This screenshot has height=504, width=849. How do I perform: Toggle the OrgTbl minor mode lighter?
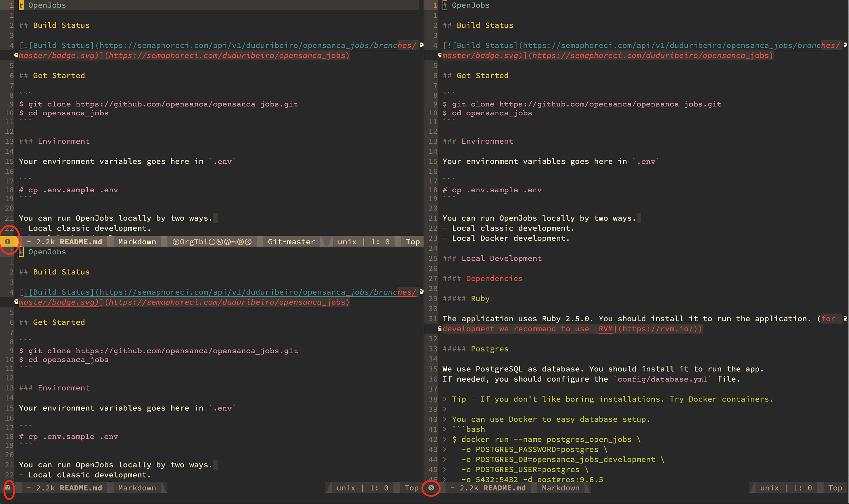[194, 242]
